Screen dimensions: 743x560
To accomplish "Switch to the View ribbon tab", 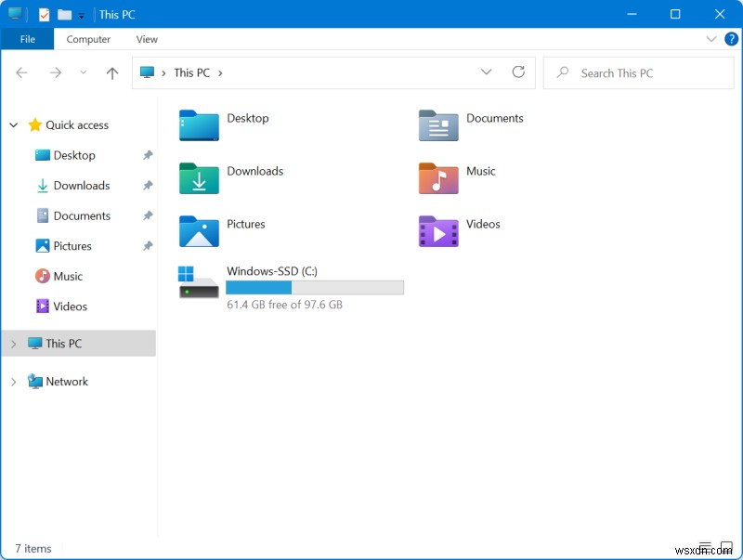I will pos(147,39).
